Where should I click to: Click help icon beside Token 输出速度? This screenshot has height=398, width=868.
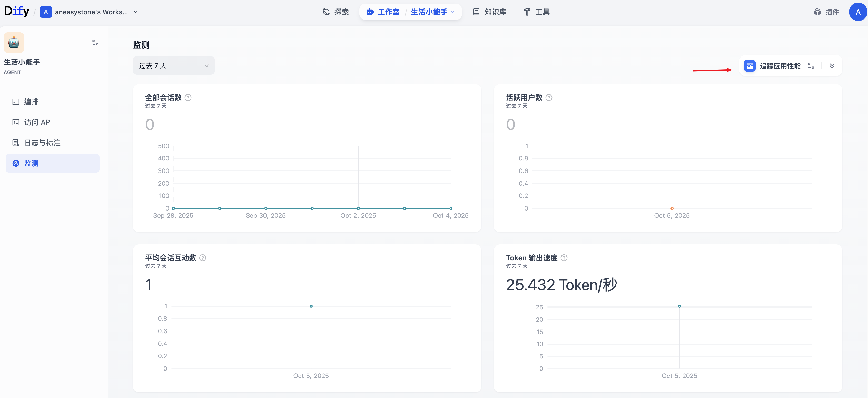pos(564,258)
